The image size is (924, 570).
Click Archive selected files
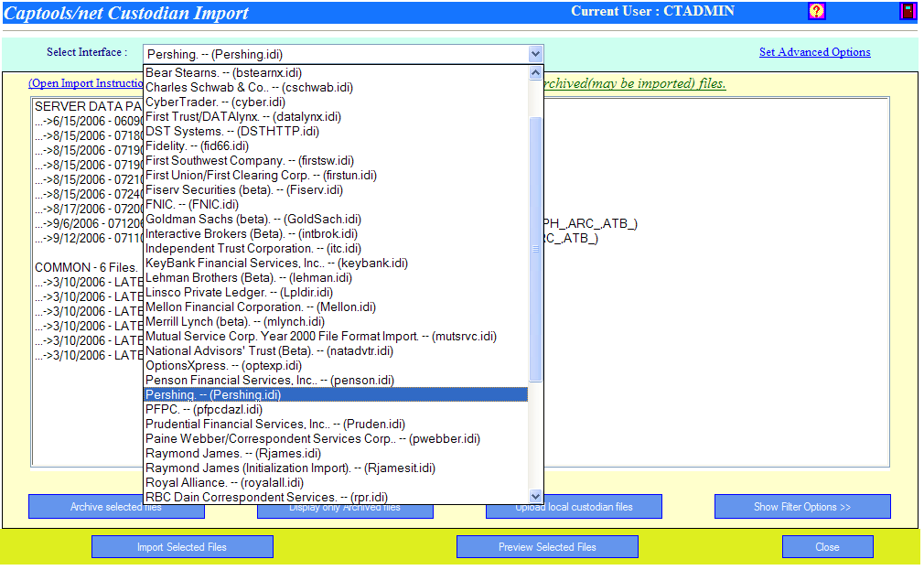pos(115,506)
